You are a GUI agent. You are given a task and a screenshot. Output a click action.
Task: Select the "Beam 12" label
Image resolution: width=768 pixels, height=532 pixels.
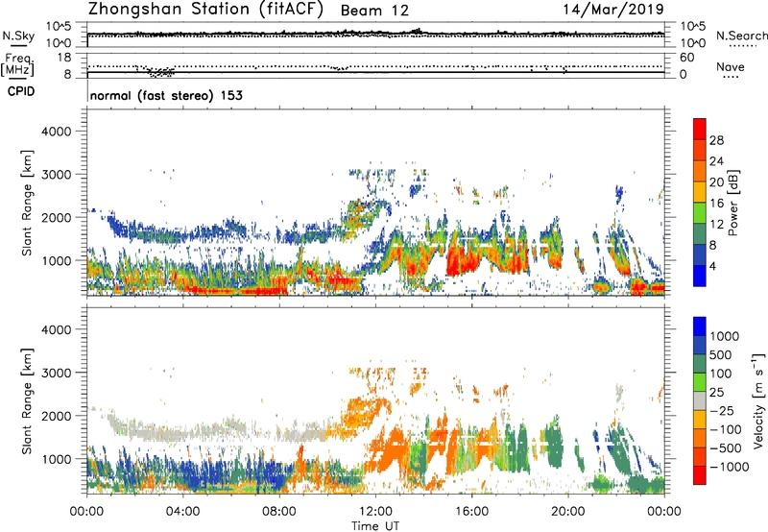point(374,11)
